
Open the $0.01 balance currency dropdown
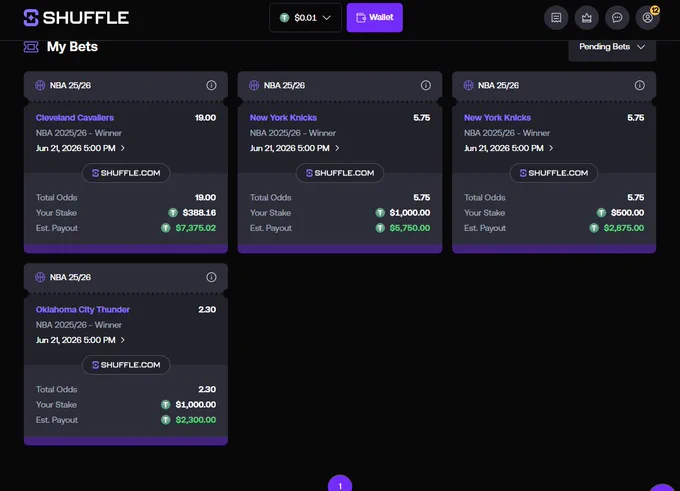click(305, 18)
